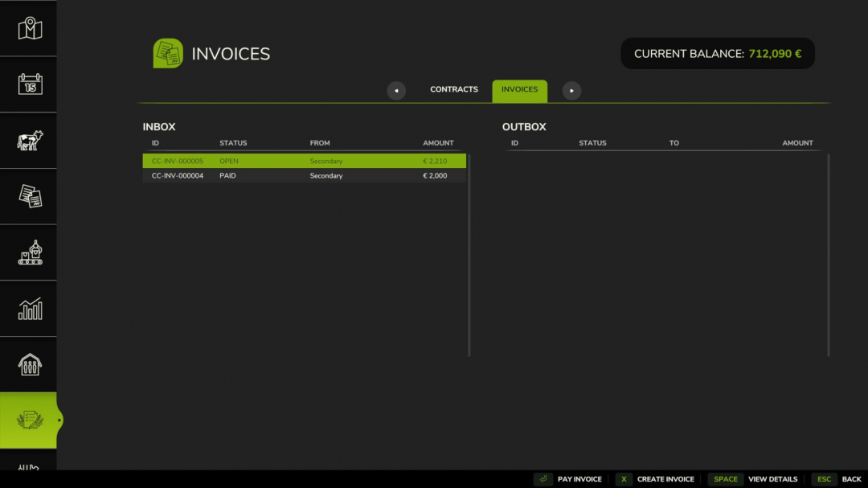Image resolution: width=868 pixels, height=488 pixels.
Task: Select the INVOICES tab
Action: (x=519, y=91)
